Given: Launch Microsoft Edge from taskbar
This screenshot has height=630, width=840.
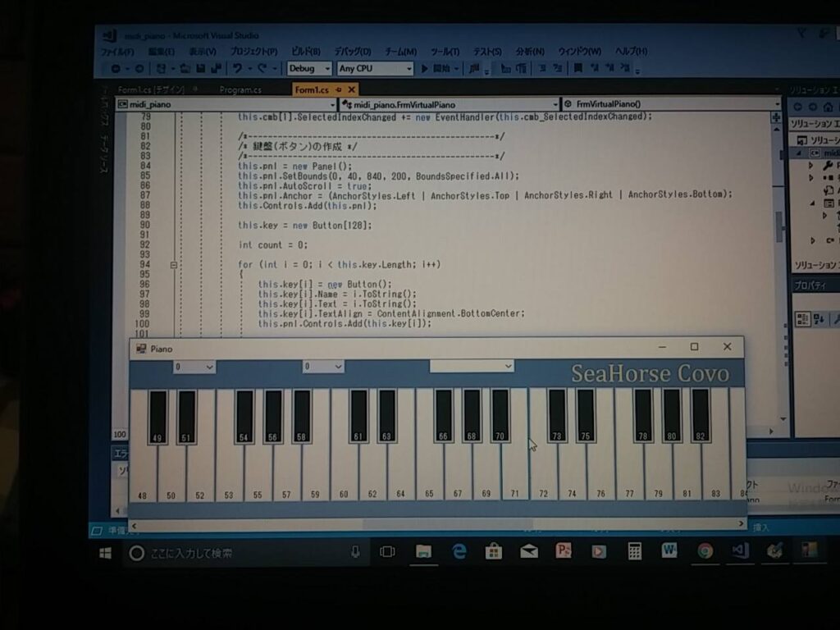Looking at the screenshot, I should click(459, 552).
